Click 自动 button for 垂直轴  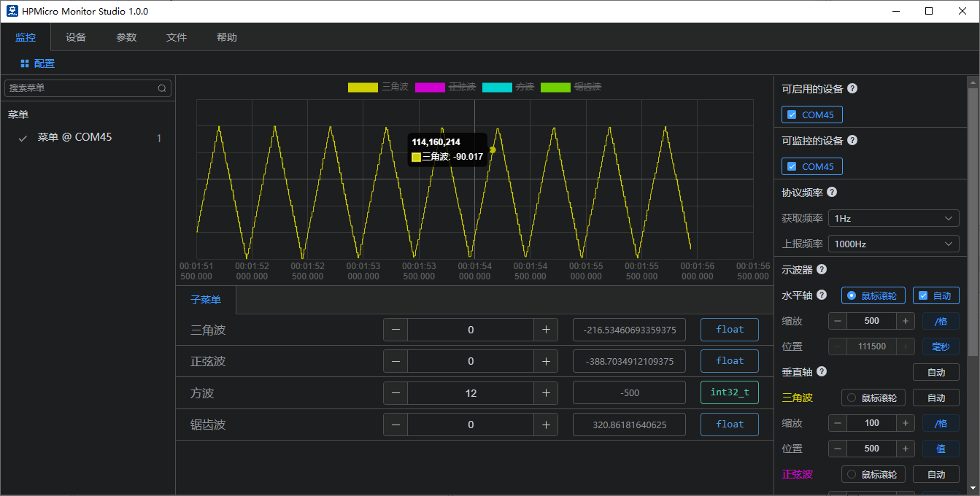pos(936,372)
